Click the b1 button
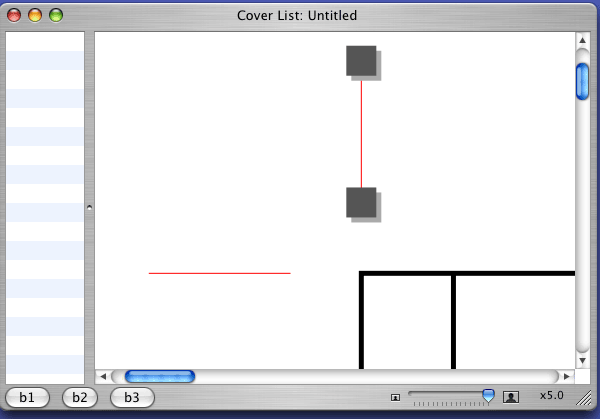This screenshot has width=600, height=419. (27, 397)
